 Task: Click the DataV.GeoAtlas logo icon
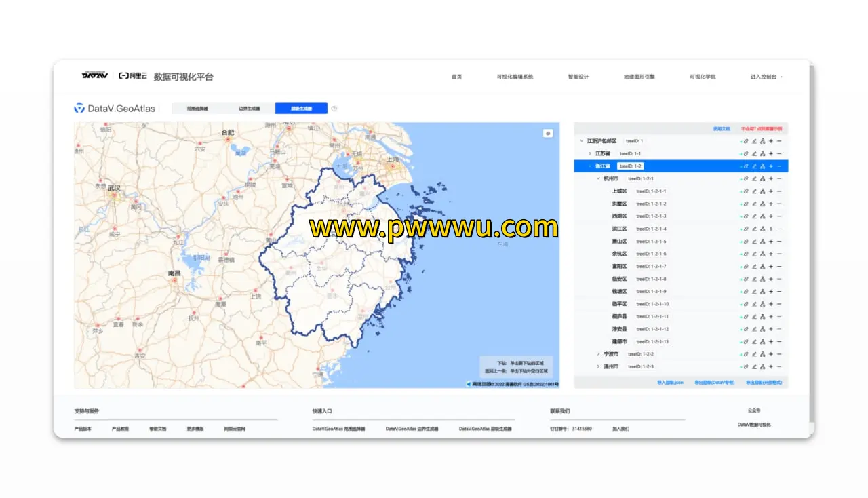79,109
